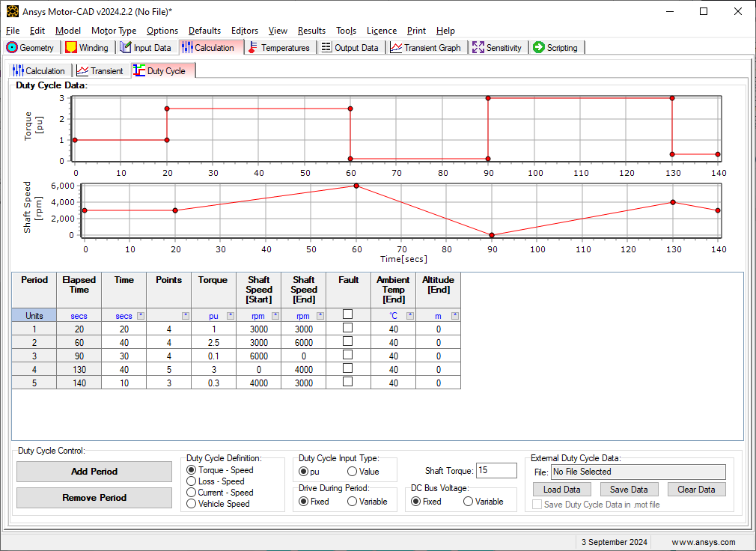
Task: Click the torque graph point at 60 seconds
Action: point(350,109)
